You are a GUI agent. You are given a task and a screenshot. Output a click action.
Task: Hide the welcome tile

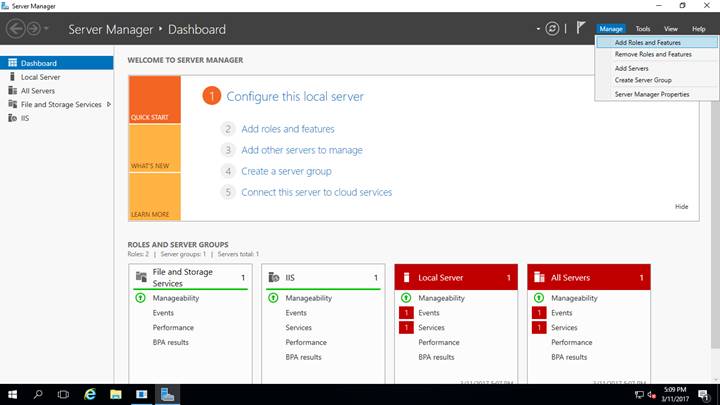point(681,207)
